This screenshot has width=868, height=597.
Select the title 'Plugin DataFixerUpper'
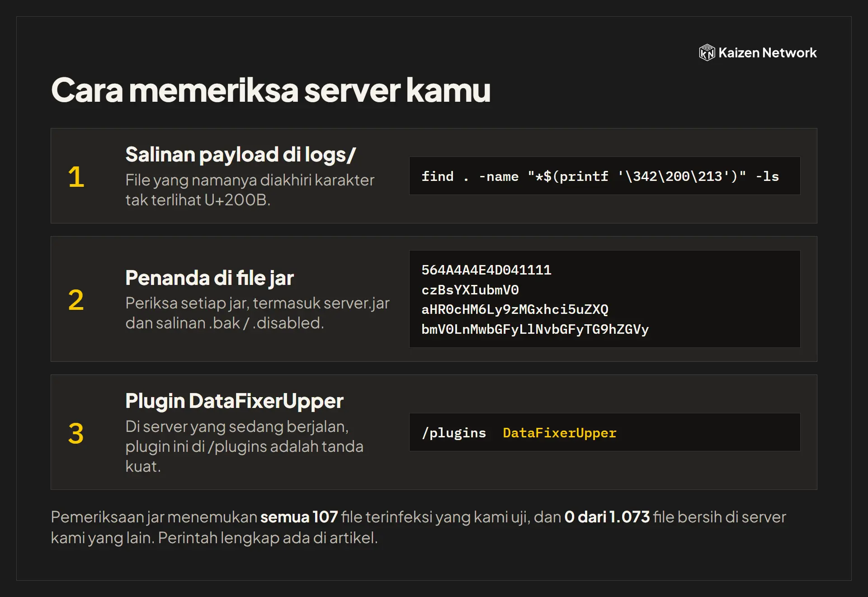(x=234, y=401)
